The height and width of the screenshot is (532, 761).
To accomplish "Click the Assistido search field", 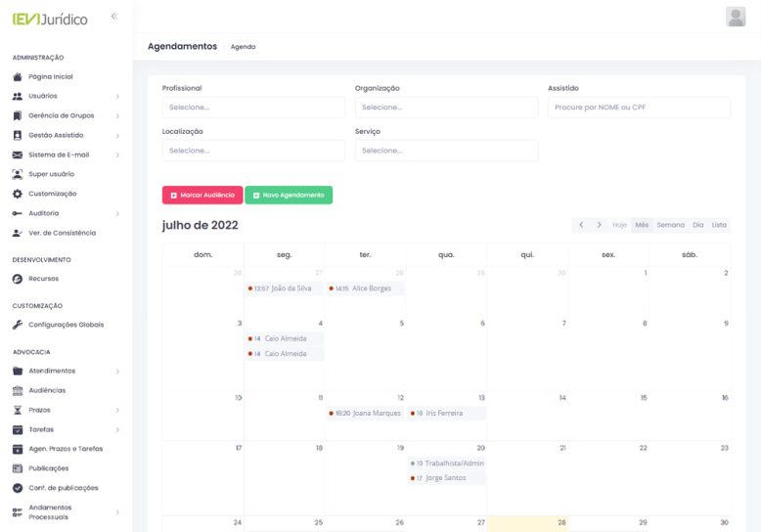I will pos(638,108).
